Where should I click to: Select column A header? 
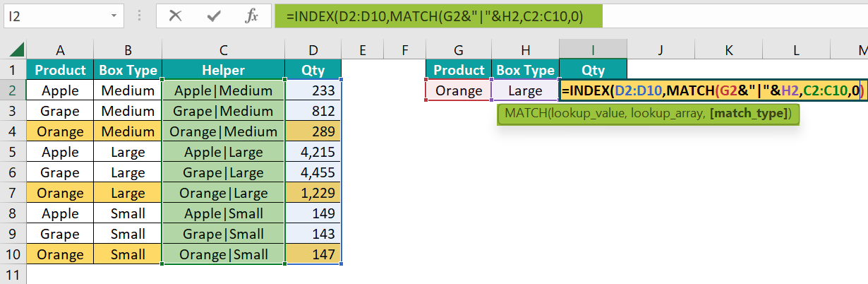[60, 49]
